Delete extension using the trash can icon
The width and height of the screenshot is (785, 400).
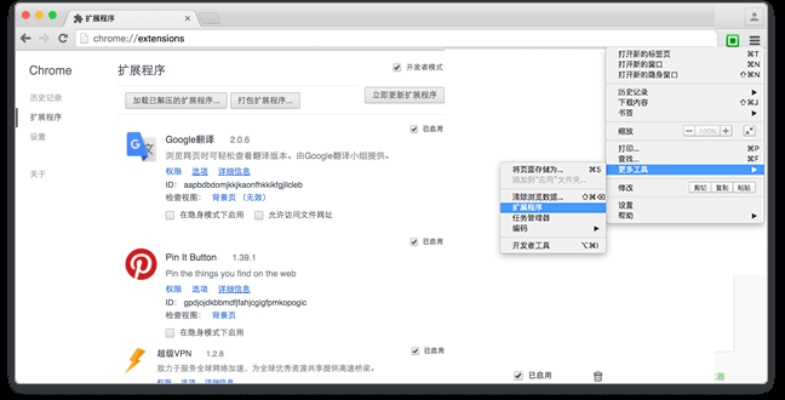tap(598, 376)
